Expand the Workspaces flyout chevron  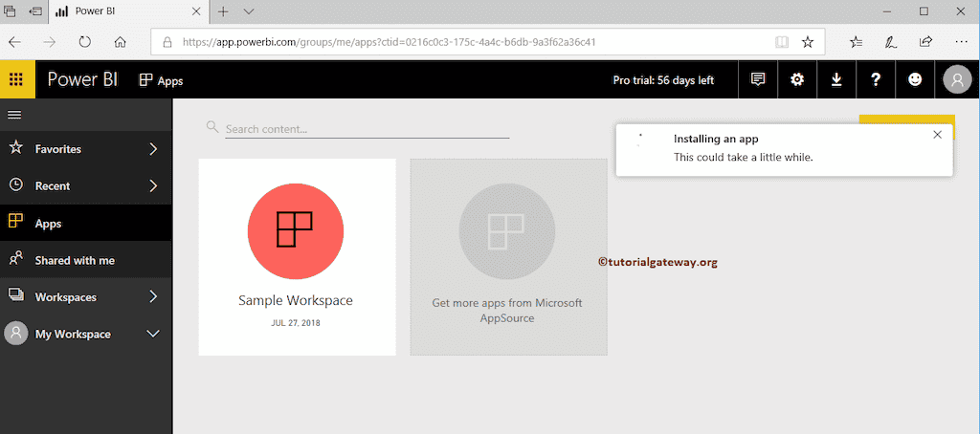pos(154,296)
